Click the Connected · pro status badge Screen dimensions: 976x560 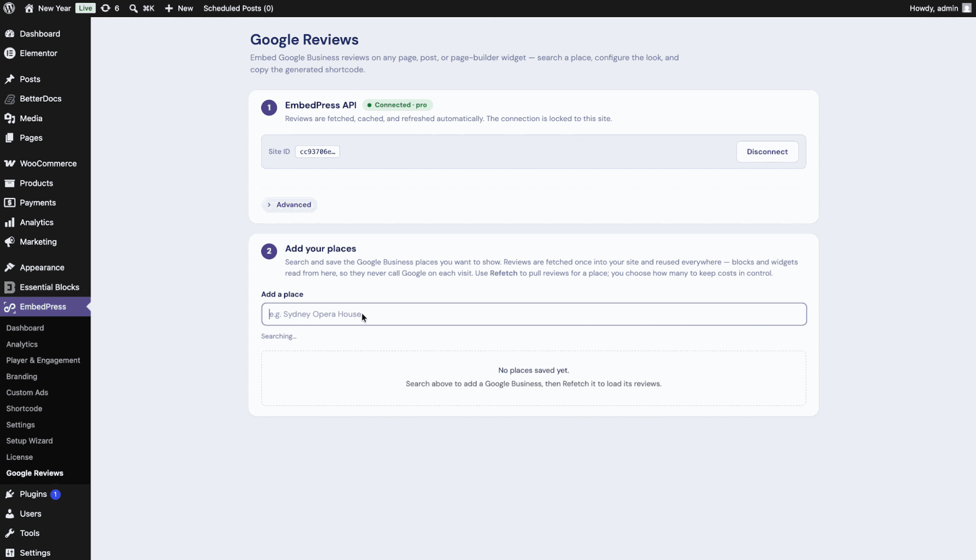point(397,105)
